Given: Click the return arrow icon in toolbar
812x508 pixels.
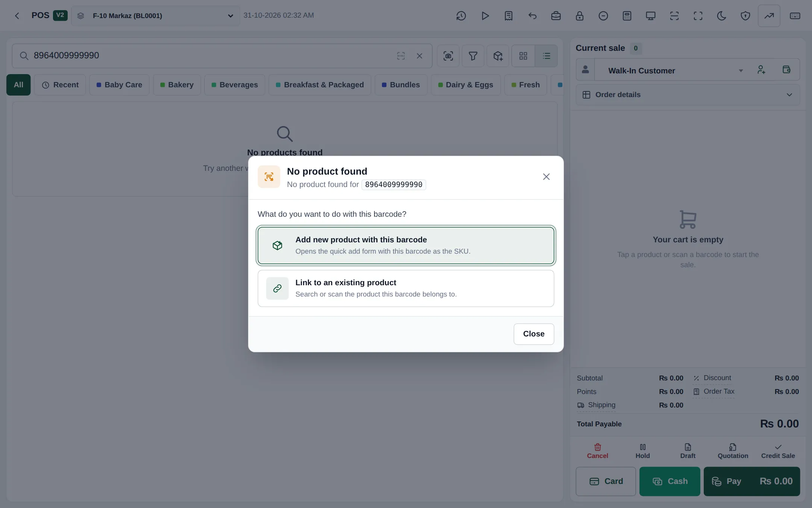Looking at the screenshot, I should click(x=532, y=16).
